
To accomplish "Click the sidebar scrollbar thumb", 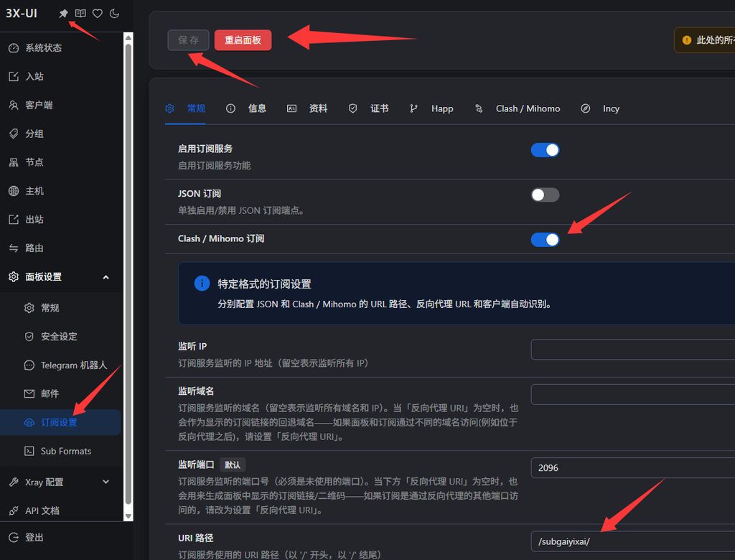I will 128,274.
